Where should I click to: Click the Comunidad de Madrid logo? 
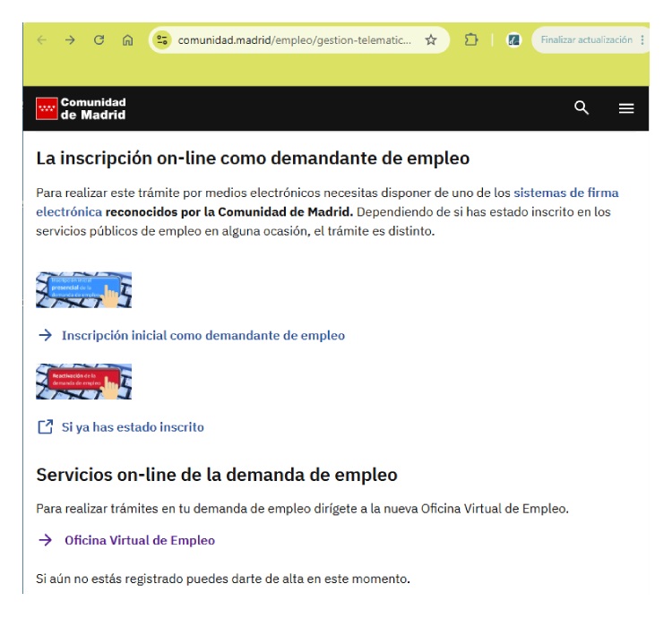81,108
